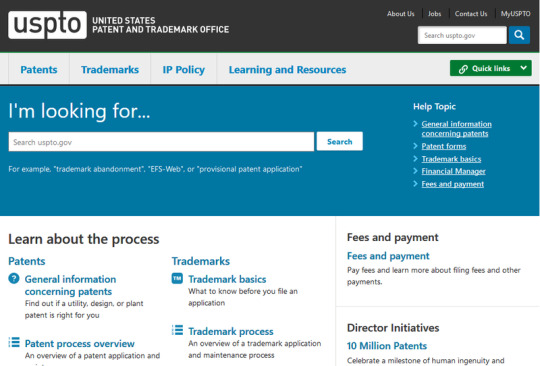
Task: Open Trademarks heading under Learn about the process
Action: (x=200, y=261)
